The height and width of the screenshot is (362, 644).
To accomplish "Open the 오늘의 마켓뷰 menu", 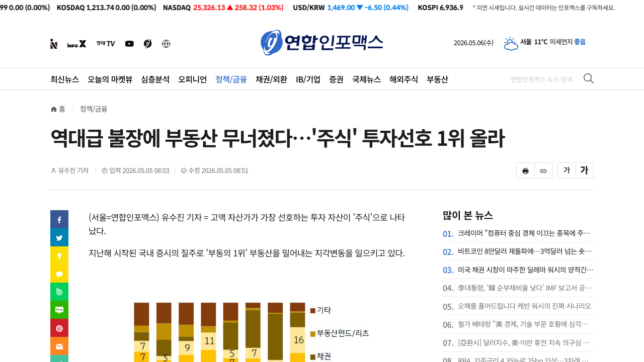I will pos(110,79).
